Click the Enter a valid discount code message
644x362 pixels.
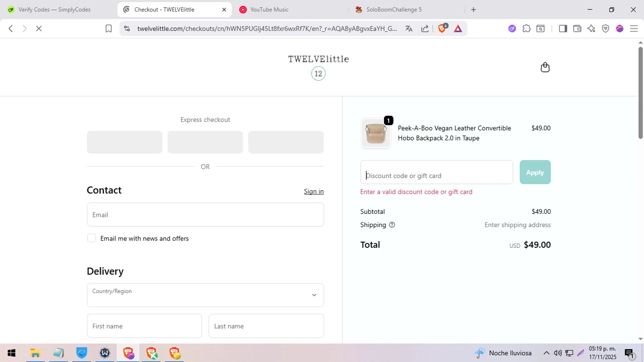point(416,192)
